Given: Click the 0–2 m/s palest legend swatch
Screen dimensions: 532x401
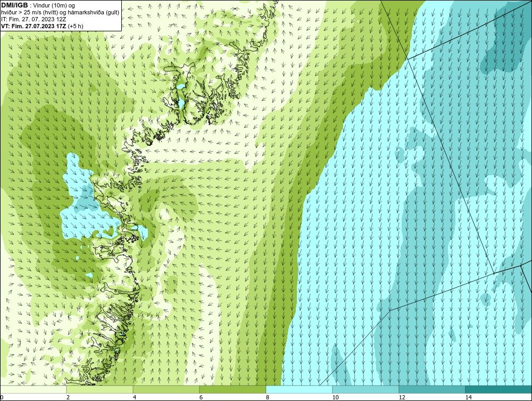Looking at the screenshot, I should point(33,389).
